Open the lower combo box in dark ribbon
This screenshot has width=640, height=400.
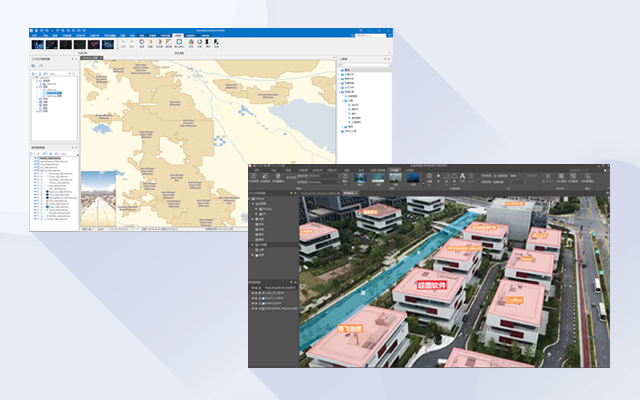[x=324, y=182]
